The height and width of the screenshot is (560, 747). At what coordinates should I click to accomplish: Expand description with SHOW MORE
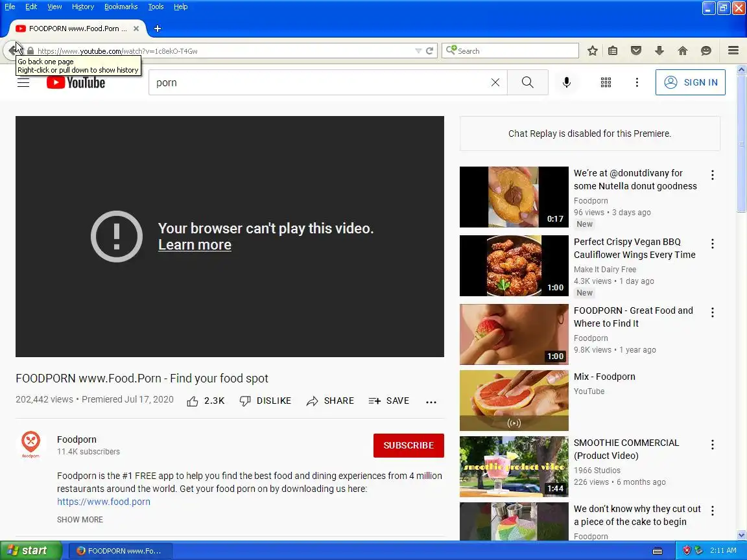coord(80,520)
